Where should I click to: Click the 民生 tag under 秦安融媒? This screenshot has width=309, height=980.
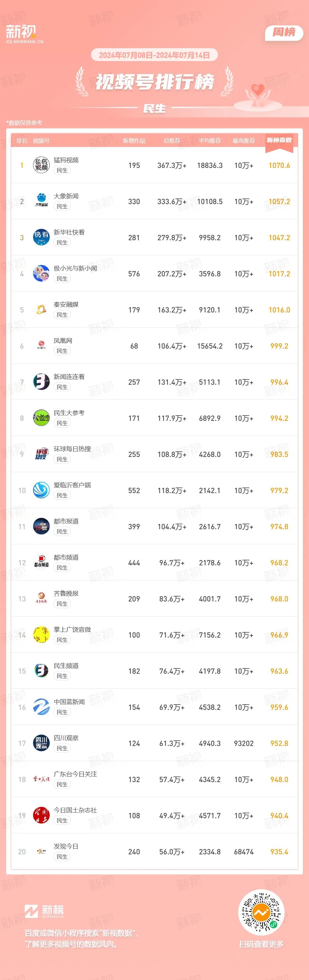pyautogui.click(x=62, y=315)
